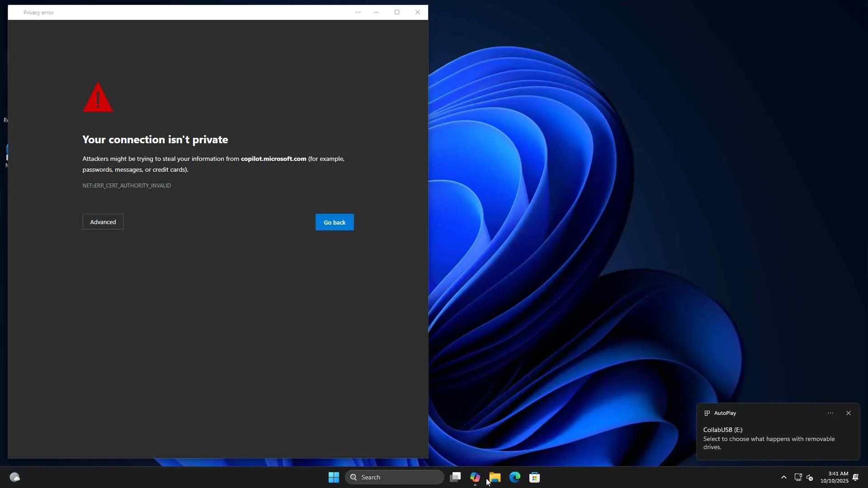This screenshot has height=488, width=868.
Task: Click the Advanced button
Action: 103,222
